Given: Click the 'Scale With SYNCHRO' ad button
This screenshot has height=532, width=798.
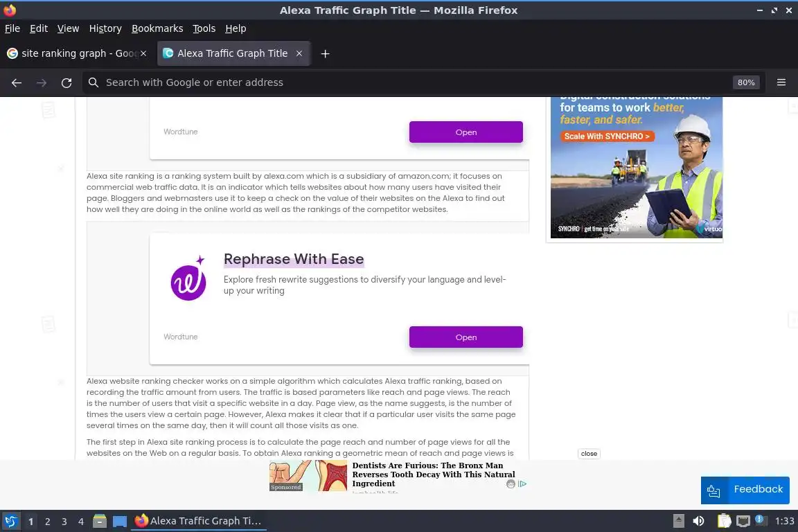Looking at the screenshot, I should pyautogui.click(x=607, y=136).
